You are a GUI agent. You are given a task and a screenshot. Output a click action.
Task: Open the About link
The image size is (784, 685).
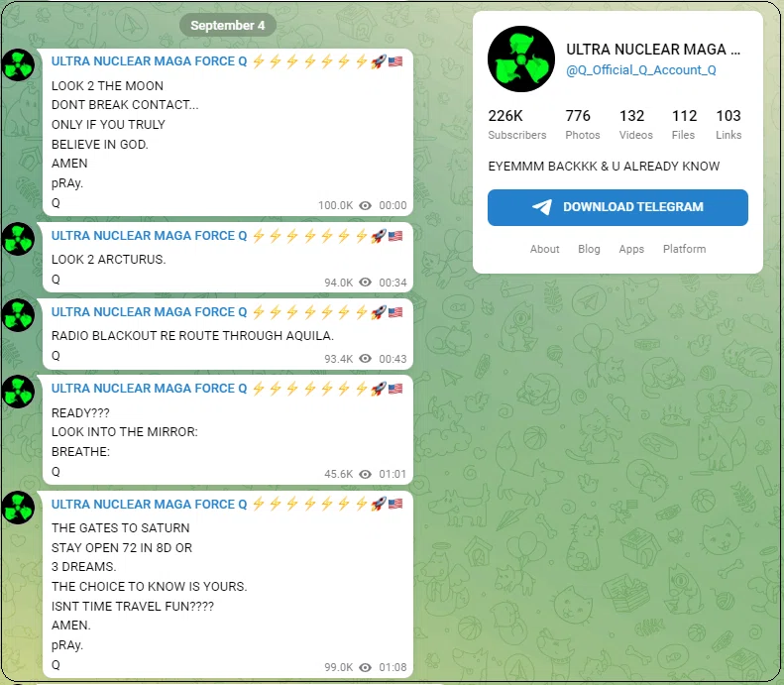click(x=544, y=249)
